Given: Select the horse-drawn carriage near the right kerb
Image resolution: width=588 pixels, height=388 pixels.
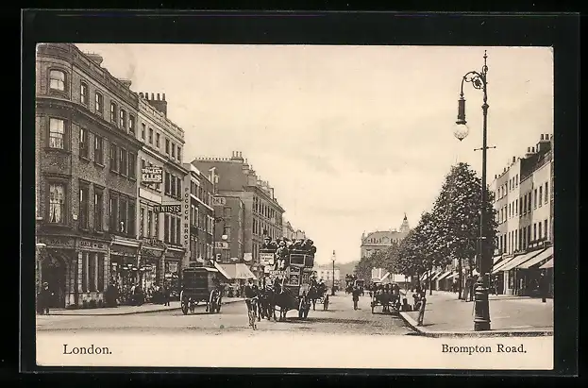Looking at the screenshot, I should click(385, 297).
